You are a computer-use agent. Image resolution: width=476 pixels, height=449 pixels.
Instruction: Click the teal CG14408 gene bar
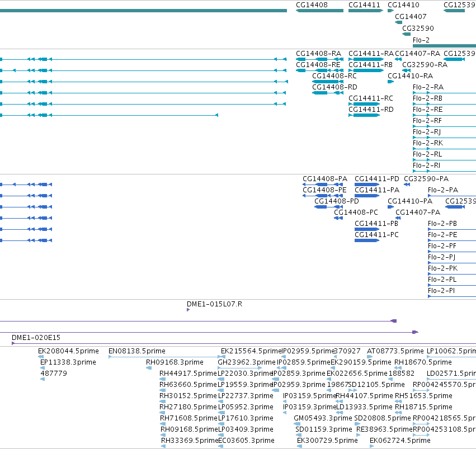tap(319, 11)
